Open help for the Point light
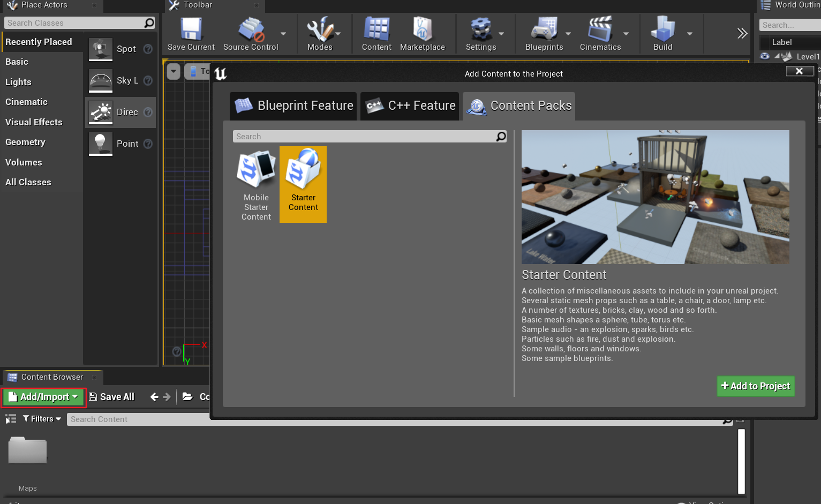The height and width of the screenshot is (504, 821). 148,144
